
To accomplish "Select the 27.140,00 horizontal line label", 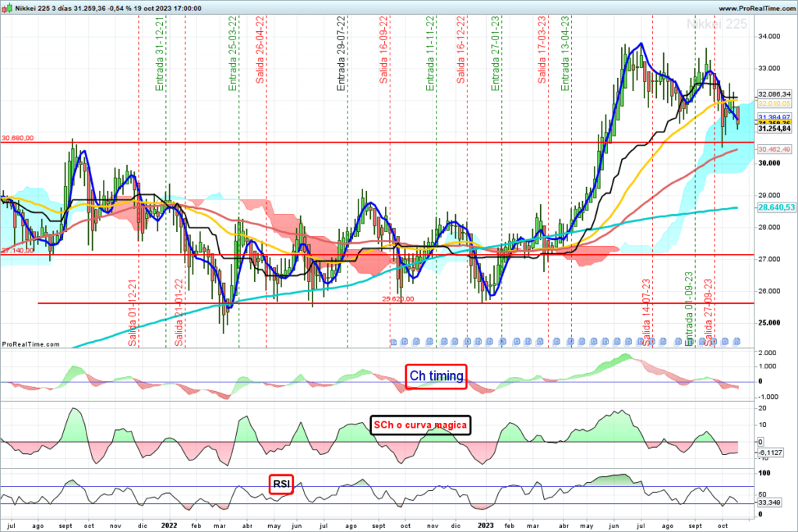I will point(17,251).
